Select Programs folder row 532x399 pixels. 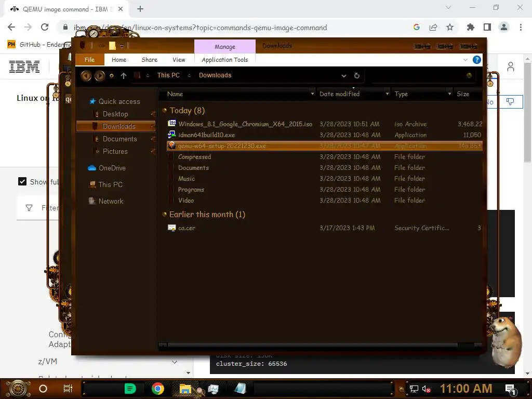pos(324,189)
